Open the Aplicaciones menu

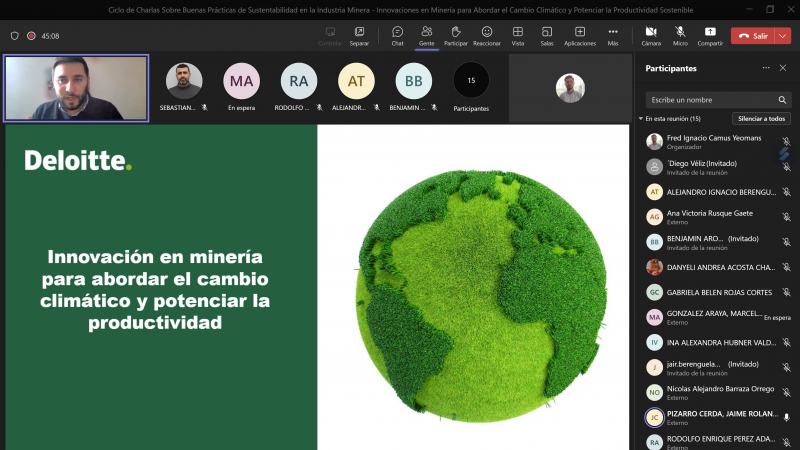580,36
